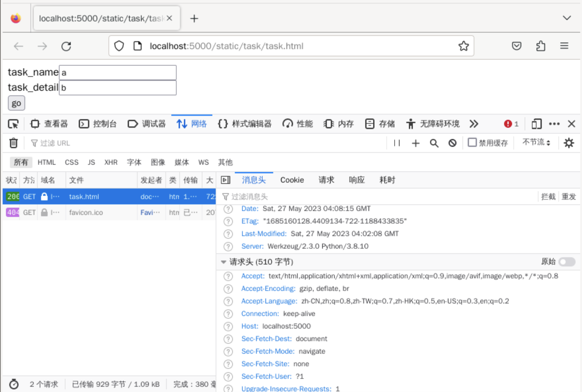Open the Firefox hamburger menu
This screenshot has width=582, height=392.
click(564, 46)
